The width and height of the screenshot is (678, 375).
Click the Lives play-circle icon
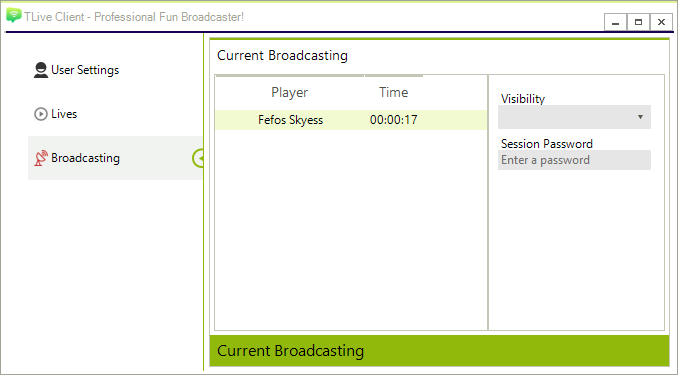point(41,114)
